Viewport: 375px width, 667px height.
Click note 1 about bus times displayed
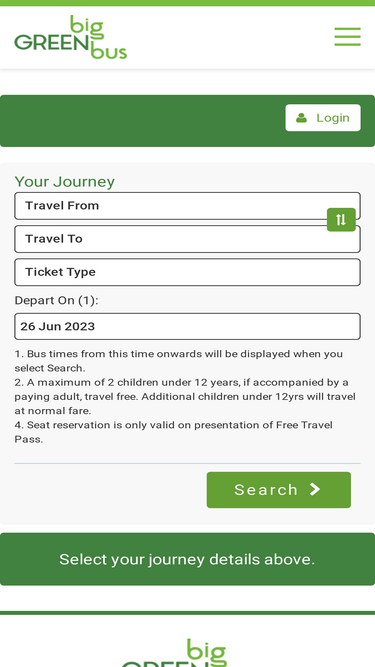tap(179, 361)
